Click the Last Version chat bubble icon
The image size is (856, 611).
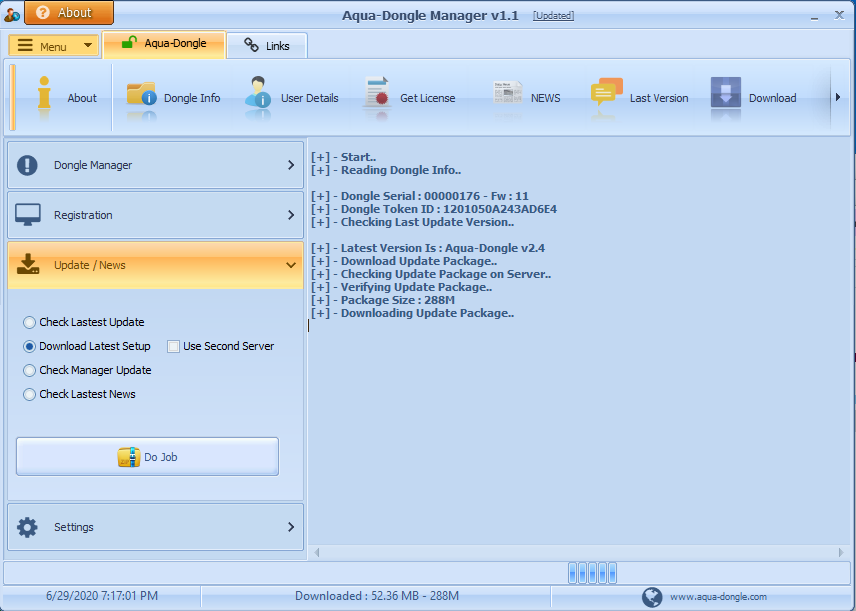[607, 92]
